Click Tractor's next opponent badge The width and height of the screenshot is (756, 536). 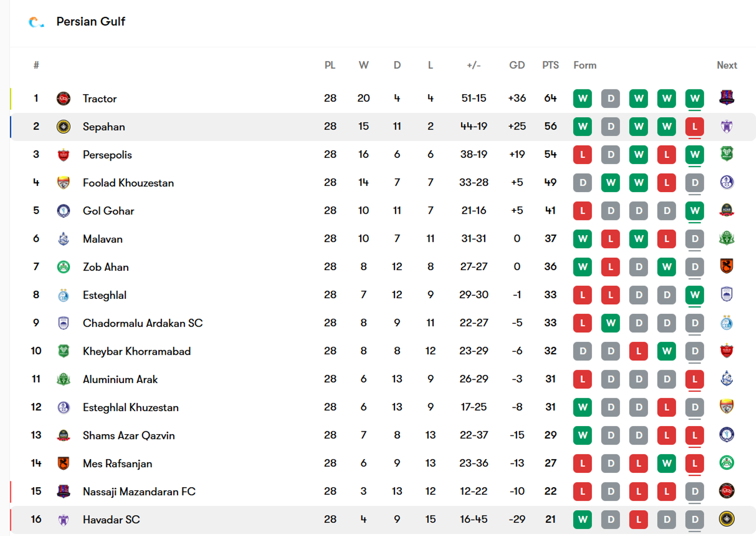click(726, 98)
